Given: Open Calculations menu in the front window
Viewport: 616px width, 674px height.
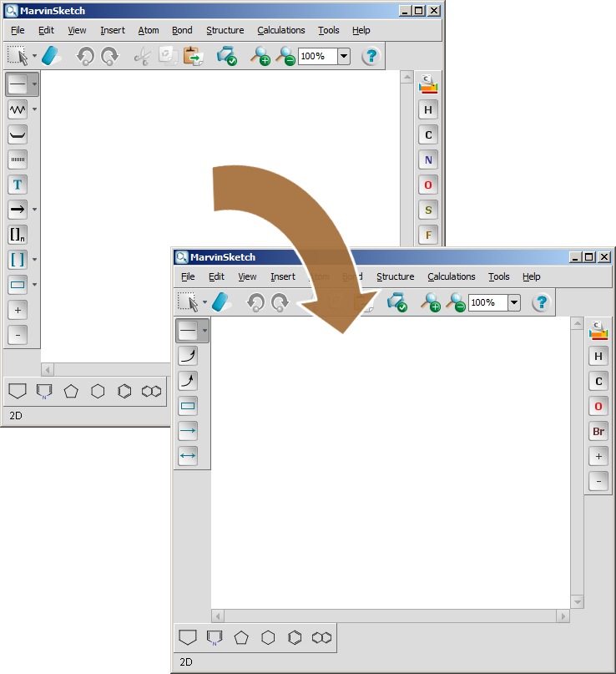Looking at the screenshot, I should [451, 276].
